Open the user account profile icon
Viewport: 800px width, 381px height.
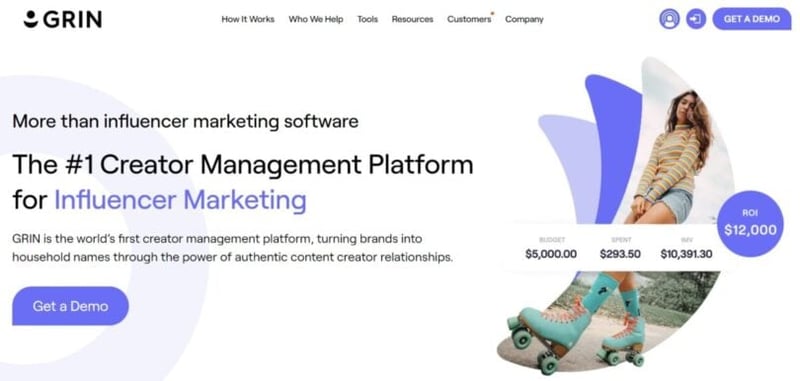[669, 19]
